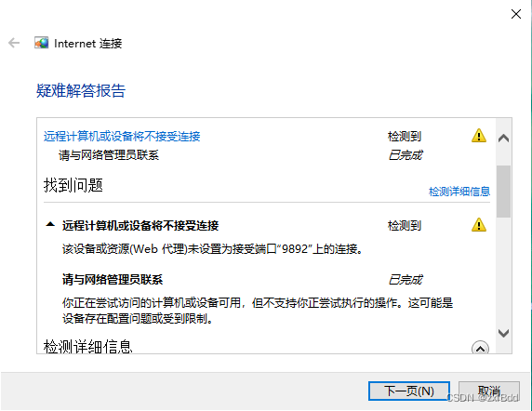The height and width of the screenshot is (411, 532).
Task: Click the back arrow in the title area
Action: 14,43
